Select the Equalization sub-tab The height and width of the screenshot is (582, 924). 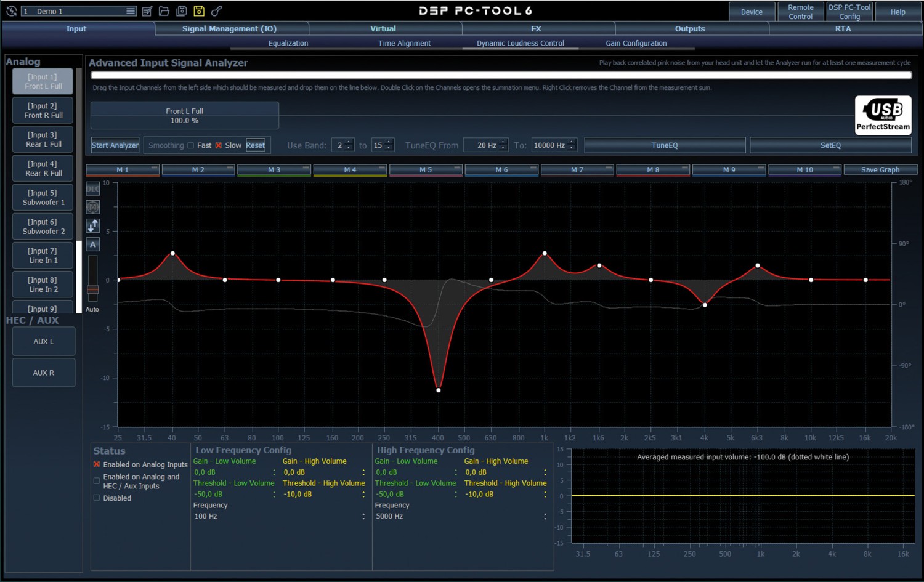[x=288, y=43]
